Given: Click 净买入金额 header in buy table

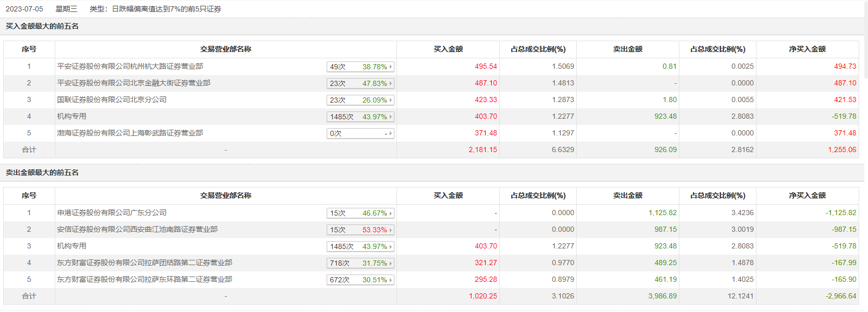Looking at the screenshot, I should (x=807, y=49).
